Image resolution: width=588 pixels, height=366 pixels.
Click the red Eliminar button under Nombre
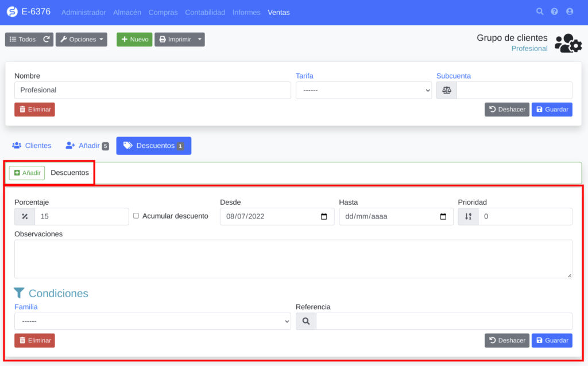34,110
